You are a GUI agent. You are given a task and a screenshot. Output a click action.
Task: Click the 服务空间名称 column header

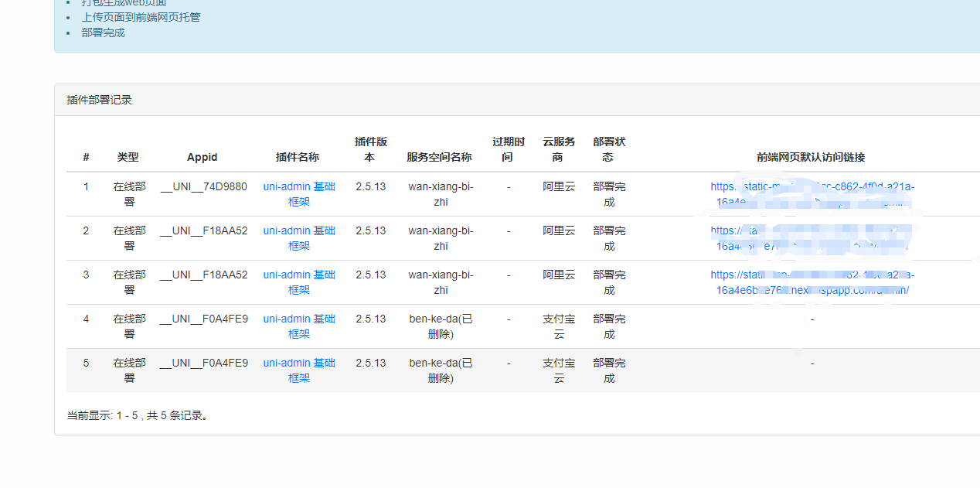tap(439, 157)
